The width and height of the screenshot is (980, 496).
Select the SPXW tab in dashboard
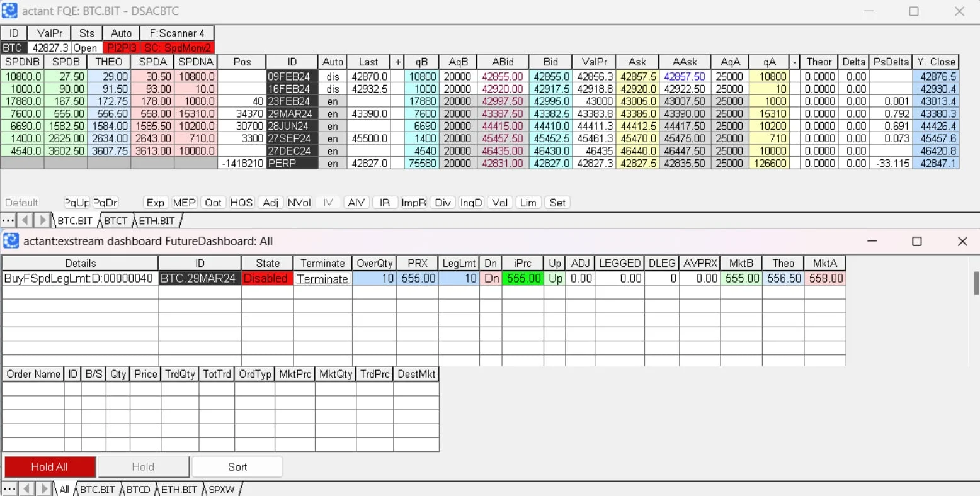pyautogui.click(x=222, y=489)
